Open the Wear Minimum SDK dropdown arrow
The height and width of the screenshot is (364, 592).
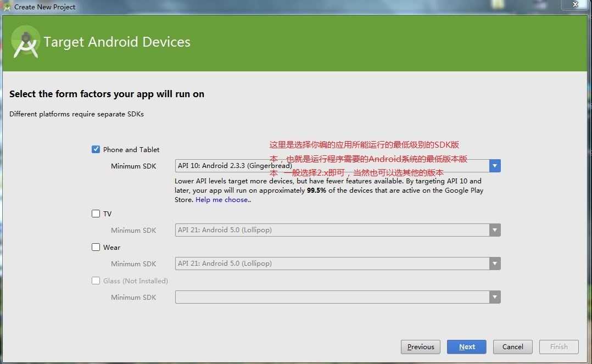(495, 264)
